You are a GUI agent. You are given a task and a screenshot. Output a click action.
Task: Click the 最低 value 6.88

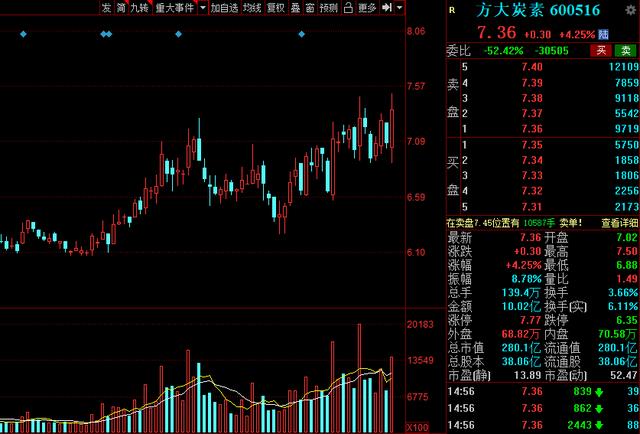coord(627,265)
